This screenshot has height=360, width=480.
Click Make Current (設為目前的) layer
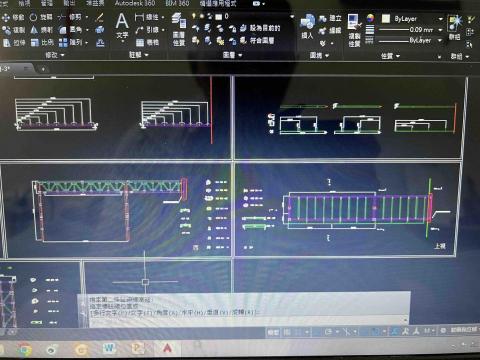[x=260, y=28]
